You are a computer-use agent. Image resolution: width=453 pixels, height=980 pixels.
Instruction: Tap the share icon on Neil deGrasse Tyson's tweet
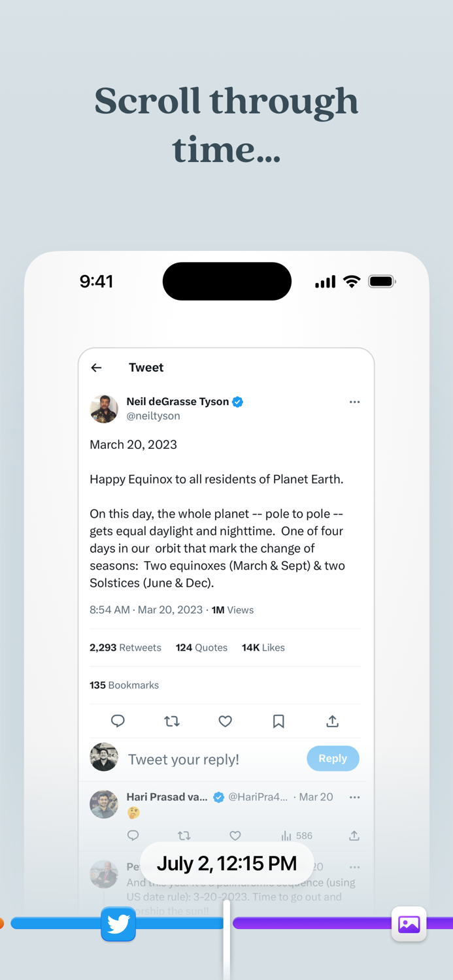pyautogui.click(x=332, y=721)
